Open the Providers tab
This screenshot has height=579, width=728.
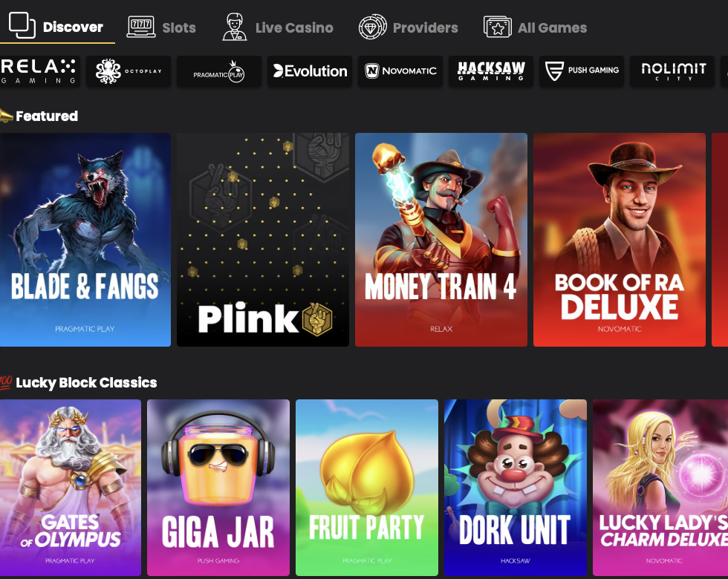pyautogui.click(x=408, y=27)
